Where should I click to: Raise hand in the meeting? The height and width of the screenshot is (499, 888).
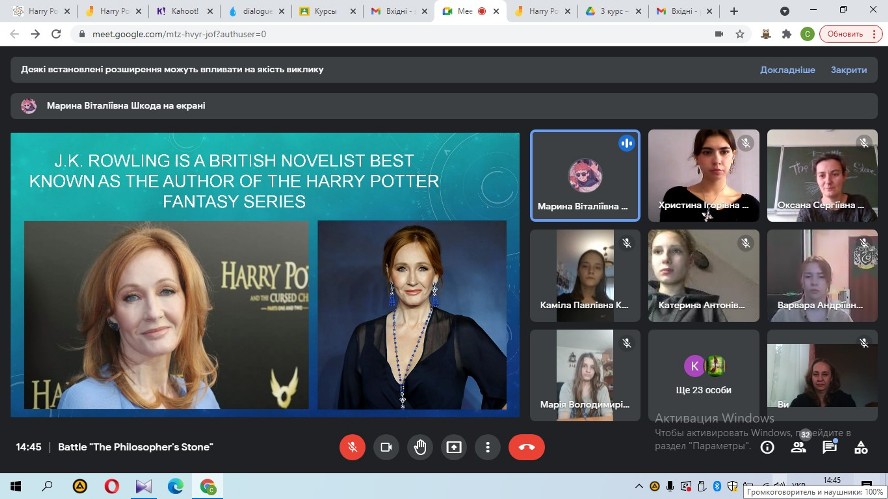tap(420, 447)
